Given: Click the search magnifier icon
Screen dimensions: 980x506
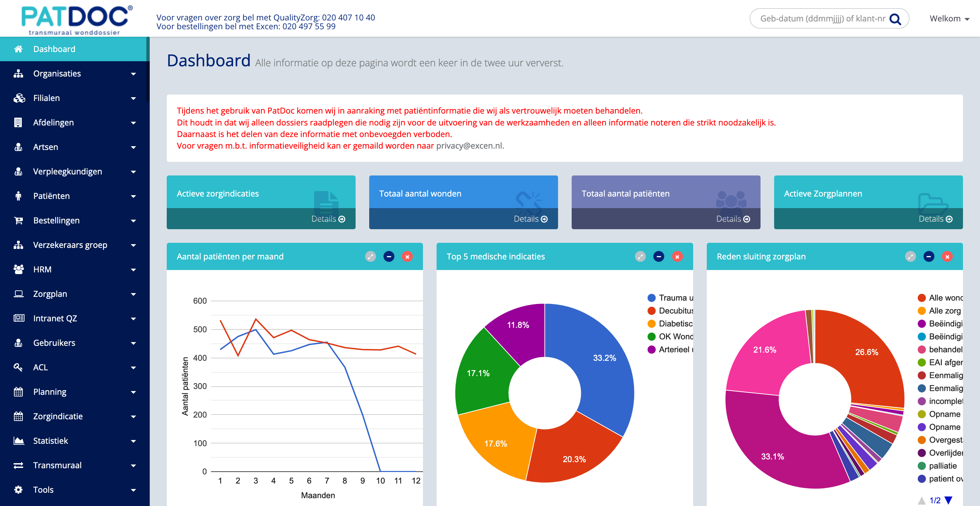Looking at the screenshot, I should tap(895, 19).
